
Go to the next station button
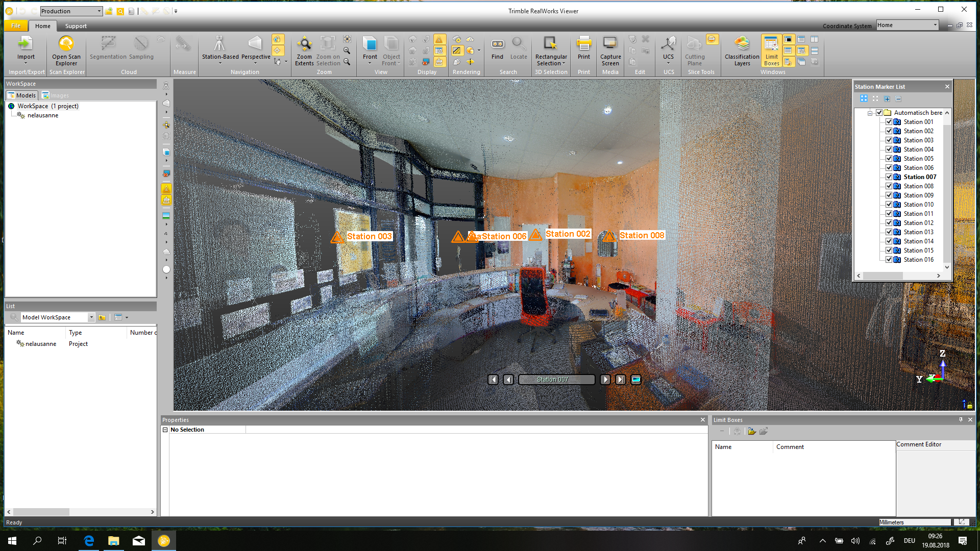605,380
